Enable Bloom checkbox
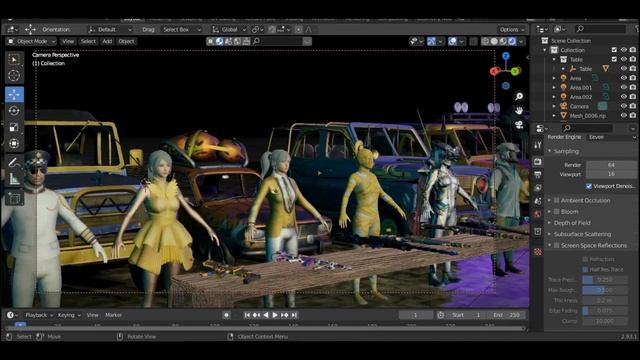The image size is (640, 360). click(557, 212)
